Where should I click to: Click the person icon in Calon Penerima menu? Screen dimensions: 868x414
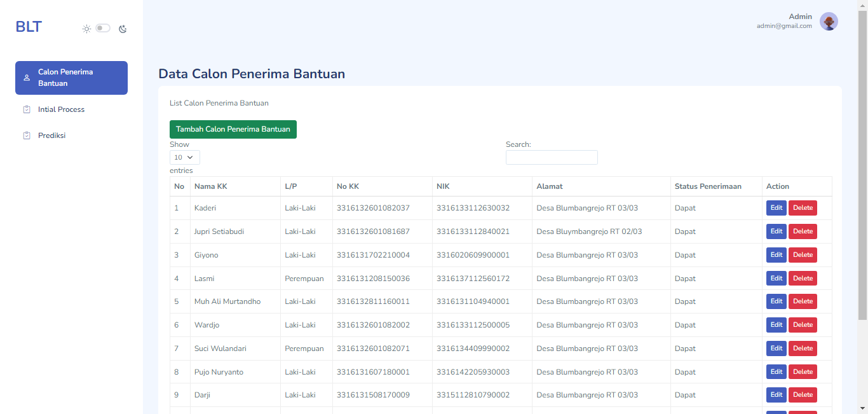pos(27,78)
